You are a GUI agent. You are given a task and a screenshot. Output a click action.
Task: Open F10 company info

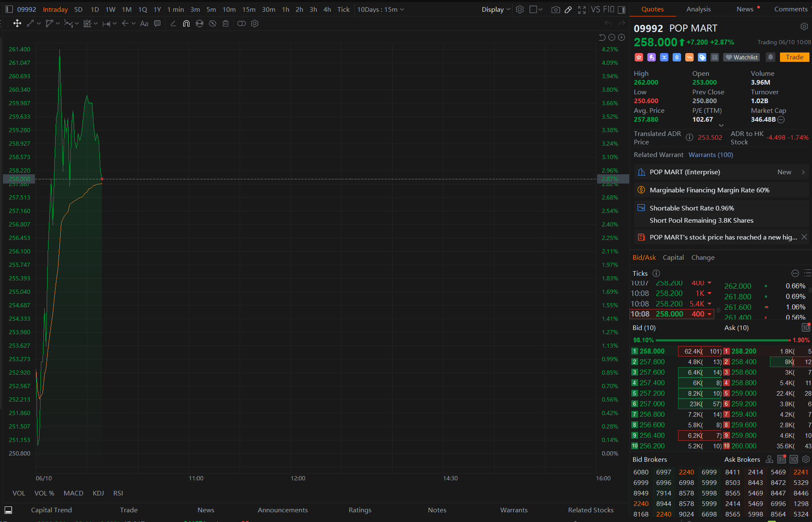pos(609,9)
